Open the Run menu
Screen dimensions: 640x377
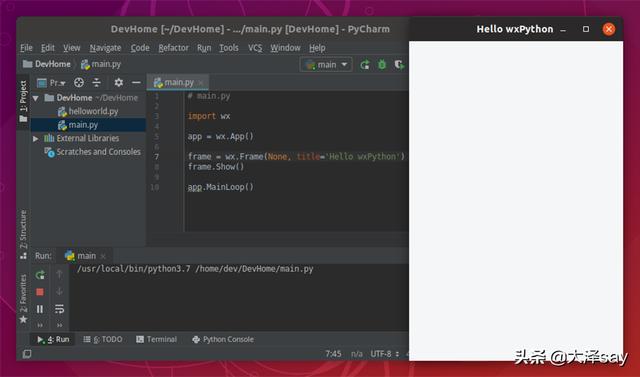(x=204, y=48)
